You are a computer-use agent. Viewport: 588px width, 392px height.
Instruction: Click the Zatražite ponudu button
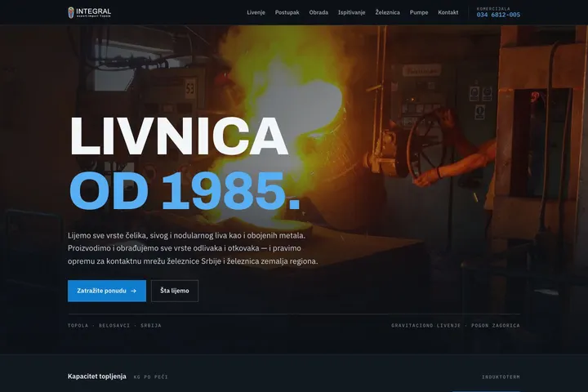click(107, 291)
